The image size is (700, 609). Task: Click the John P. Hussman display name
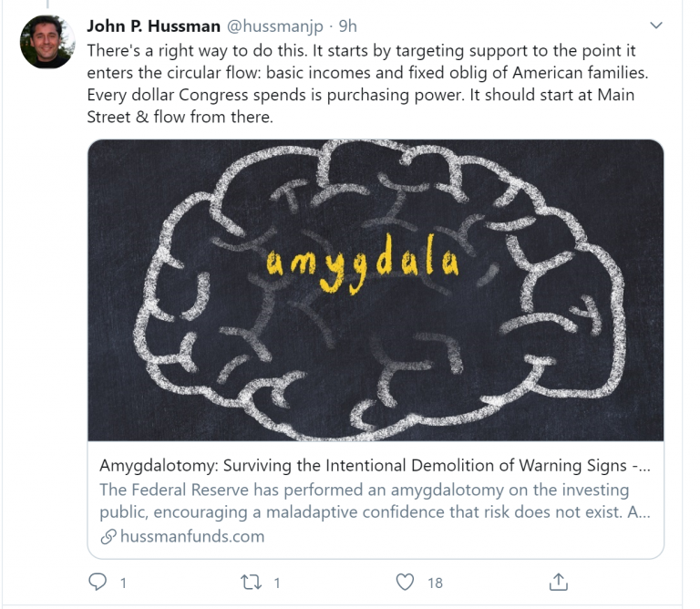point(153,26)
